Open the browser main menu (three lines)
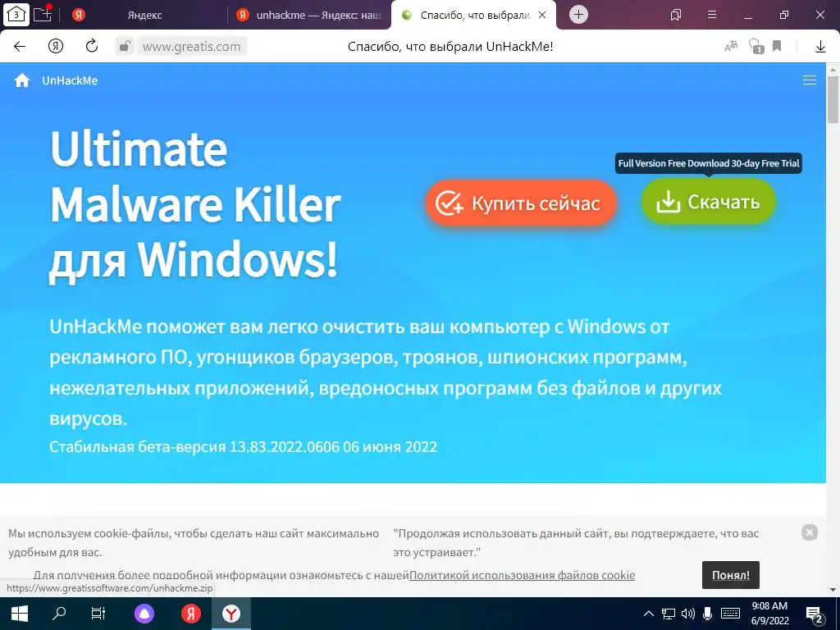 click(x=712, y=15)
